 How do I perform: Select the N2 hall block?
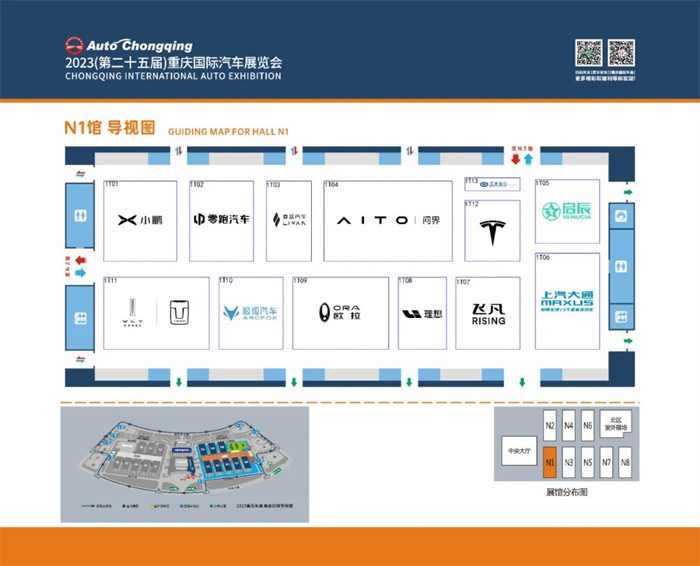[550, 426]
